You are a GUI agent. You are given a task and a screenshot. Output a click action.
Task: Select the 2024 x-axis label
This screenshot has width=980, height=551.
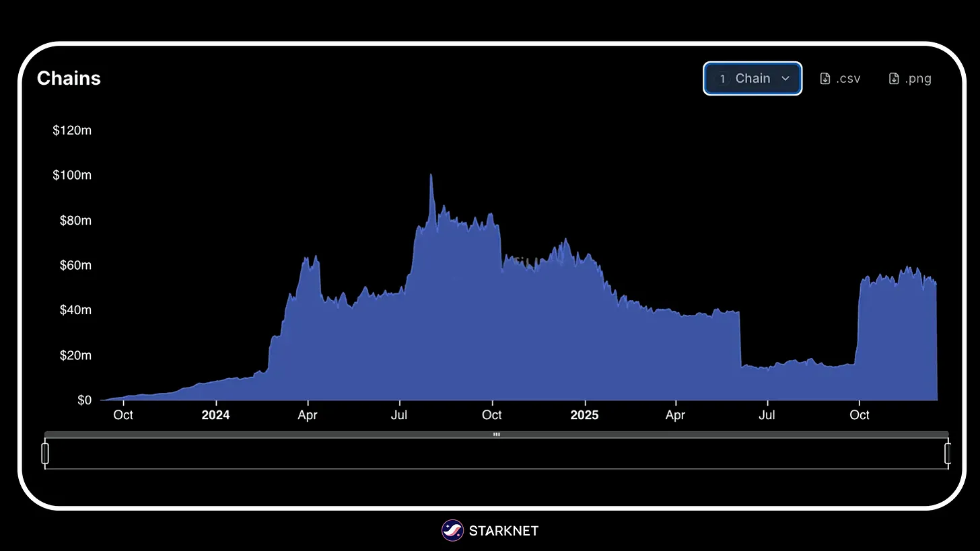click(215, 415)
